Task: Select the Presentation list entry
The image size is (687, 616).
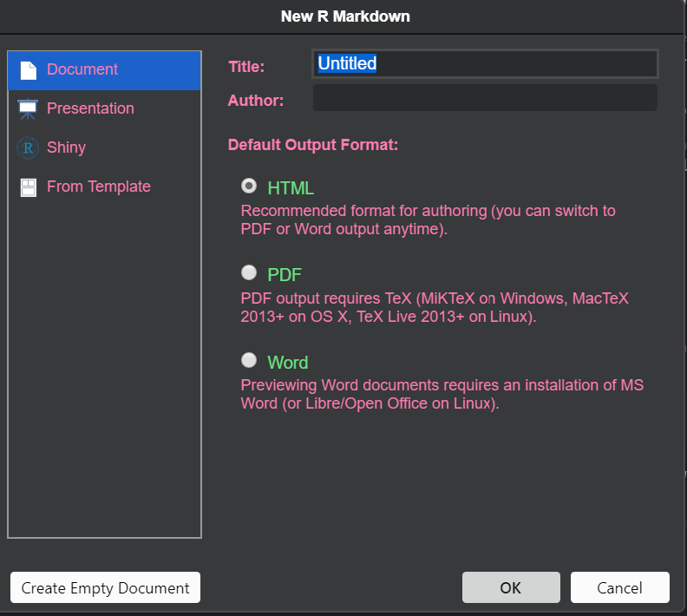Action: pyautogui.click(x=104, y=109)
